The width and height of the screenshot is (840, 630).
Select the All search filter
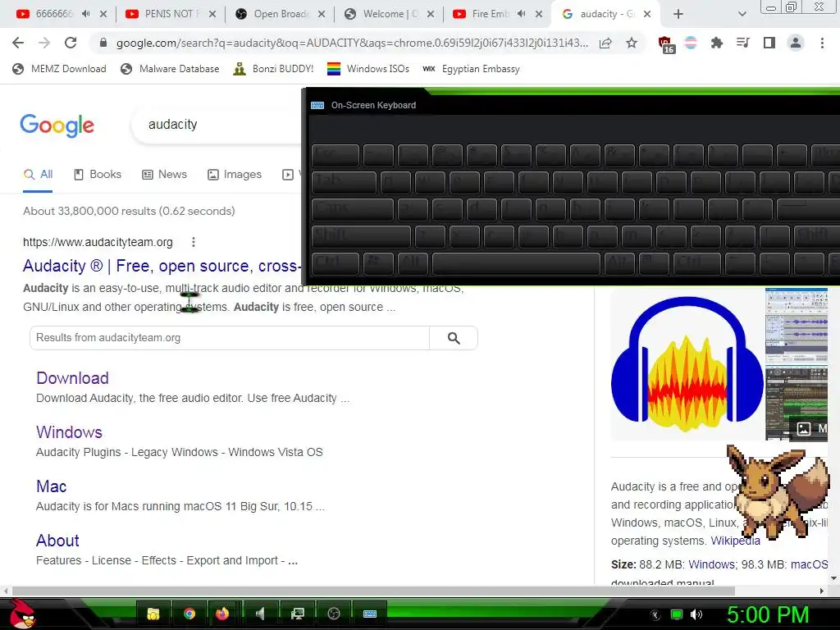click(38, 175)
